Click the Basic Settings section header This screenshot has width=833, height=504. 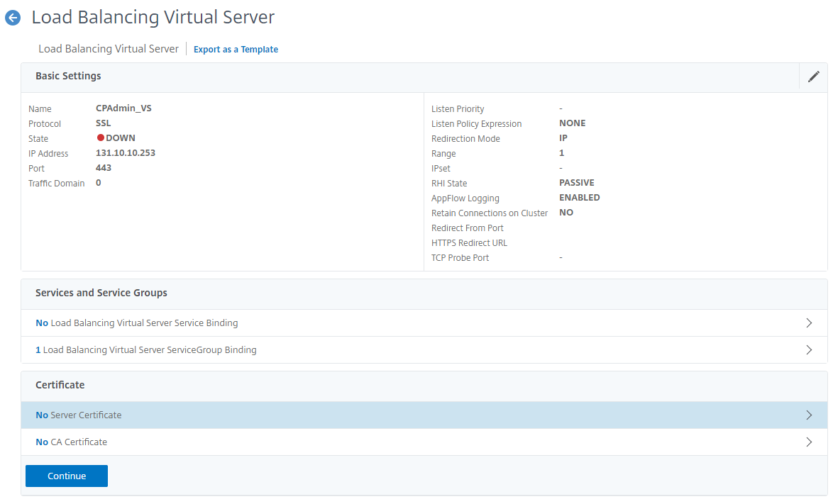click(68, 76)
